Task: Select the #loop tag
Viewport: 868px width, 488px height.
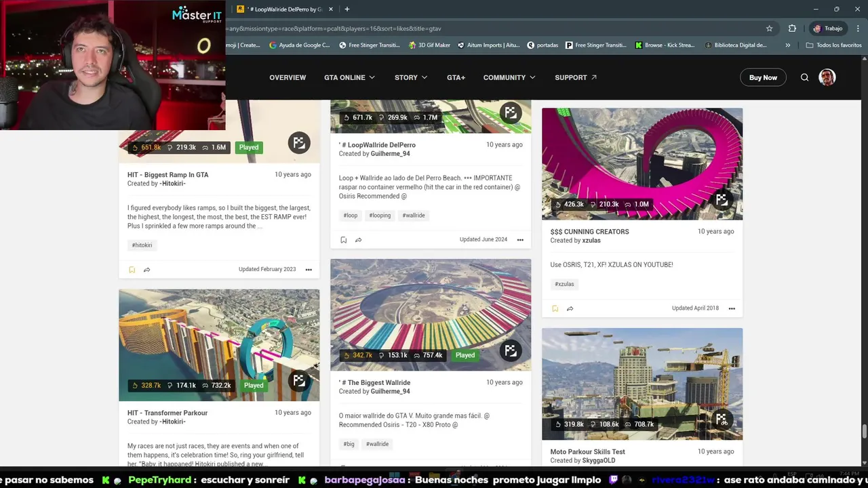Action: 351,216
